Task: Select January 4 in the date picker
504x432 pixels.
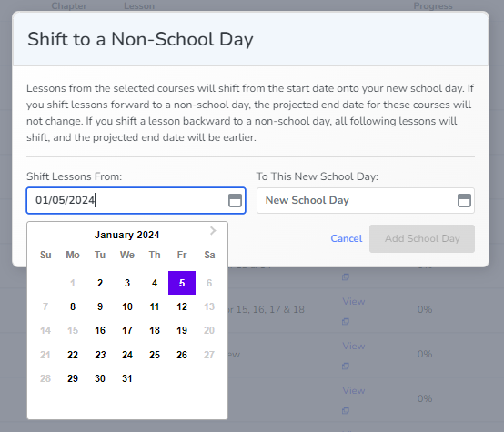Action: click(155, 283)
